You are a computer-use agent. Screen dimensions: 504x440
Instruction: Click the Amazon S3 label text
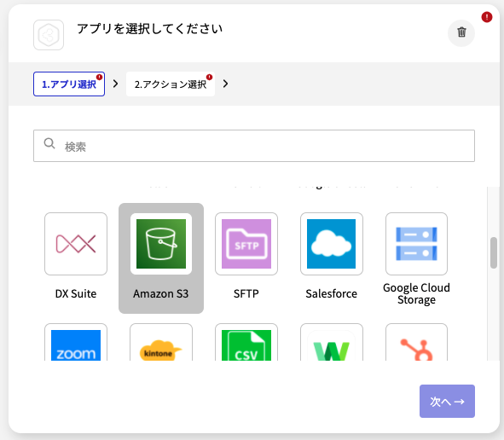[x=161, y=294]
